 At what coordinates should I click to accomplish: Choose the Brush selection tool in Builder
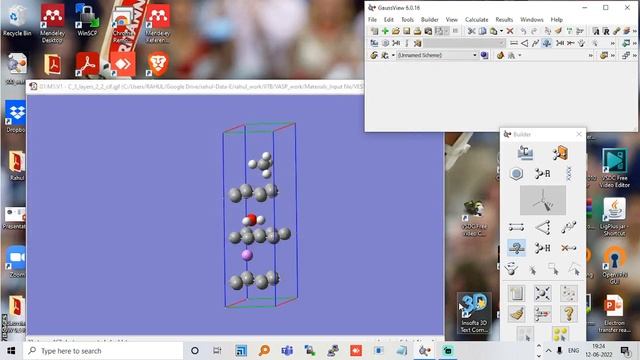(x=575, y=269)
